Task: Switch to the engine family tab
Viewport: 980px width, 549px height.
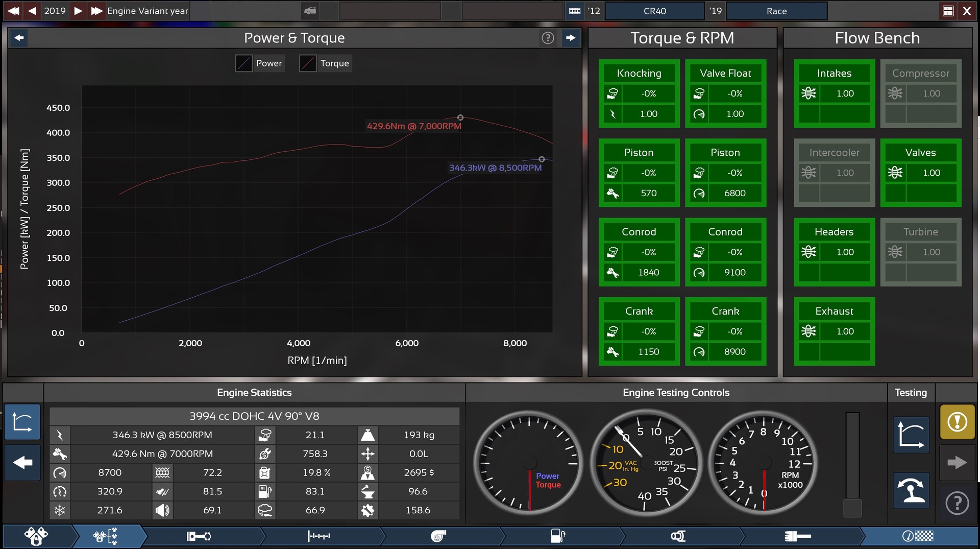Action: coord(36,536)
